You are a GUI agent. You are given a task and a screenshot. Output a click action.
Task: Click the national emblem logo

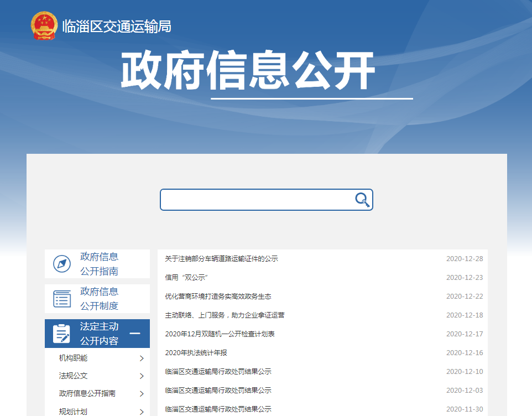(44, 26)
